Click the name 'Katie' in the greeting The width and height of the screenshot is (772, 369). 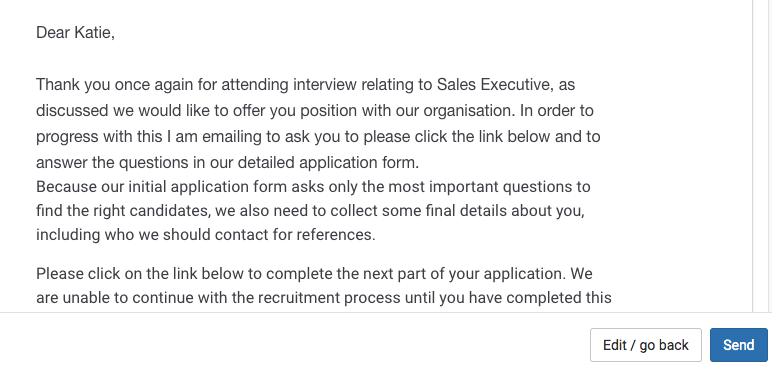pos(93,33)
